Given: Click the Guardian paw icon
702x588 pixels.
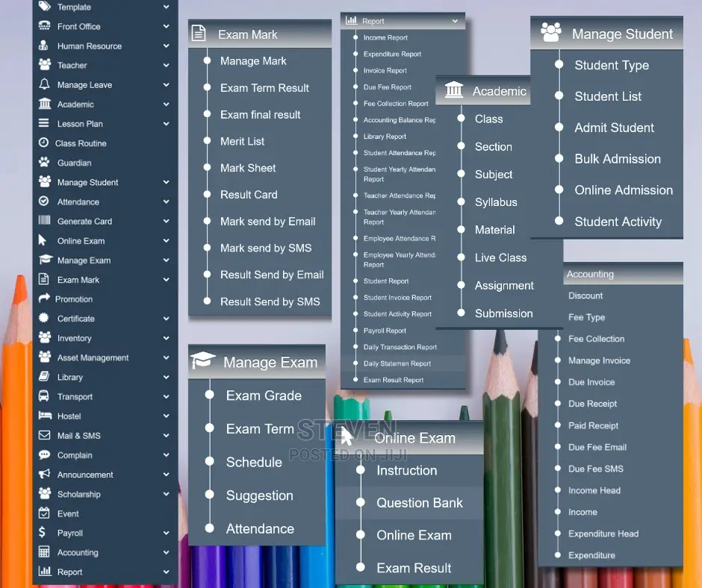Looking at the screenshot, I should click(44, 162).
